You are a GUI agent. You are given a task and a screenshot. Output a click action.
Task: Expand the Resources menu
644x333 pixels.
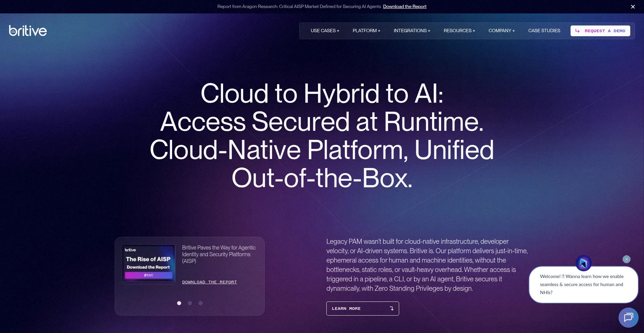point(459,31)
